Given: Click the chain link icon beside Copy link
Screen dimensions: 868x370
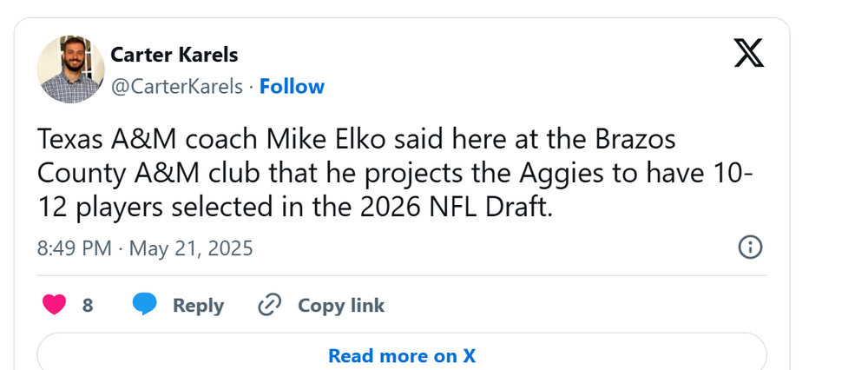Looking at the screenshot, I should click(270, 305).
